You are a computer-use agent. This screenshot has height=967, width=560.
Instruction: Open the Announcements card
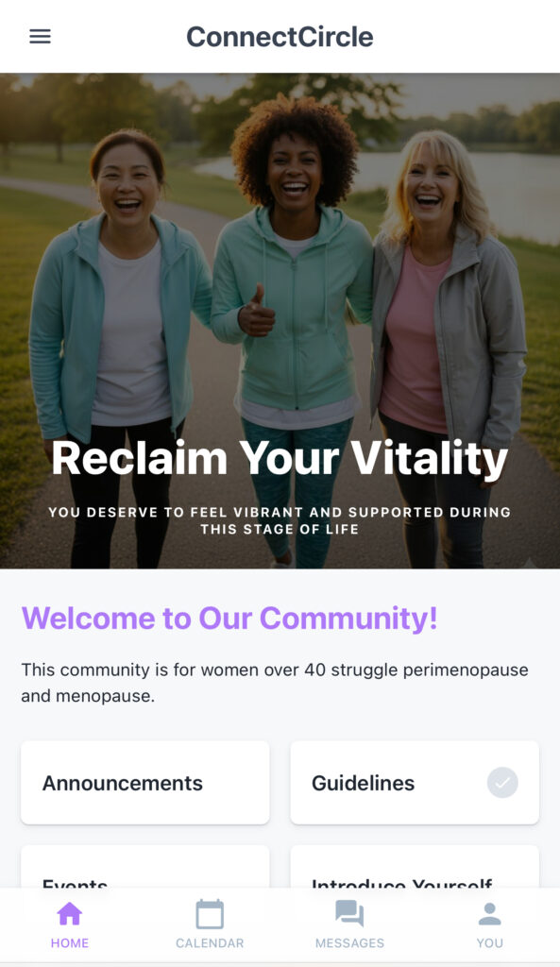(x=144, y=783)
